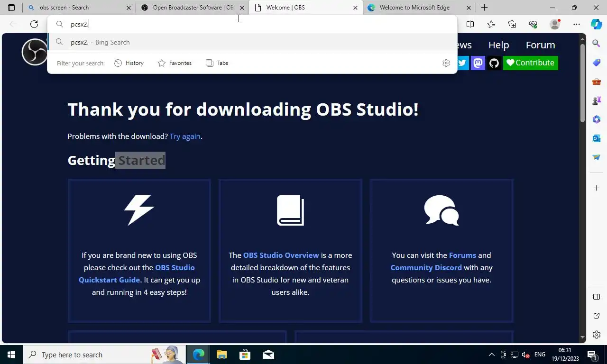Open Browser essentials heart icon
The image size is (607, 364).
click(x=533, y=24)
